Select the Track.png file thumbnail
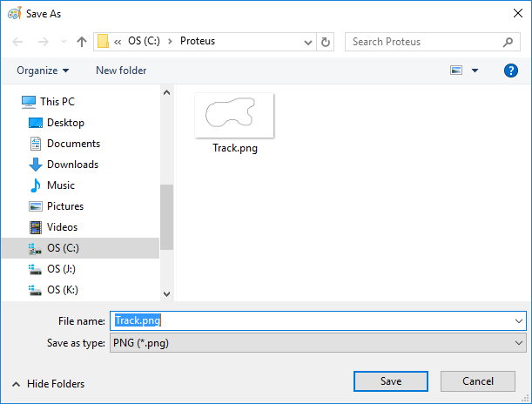The height and width of the screenshot is (404, 532). pos(235,115)
